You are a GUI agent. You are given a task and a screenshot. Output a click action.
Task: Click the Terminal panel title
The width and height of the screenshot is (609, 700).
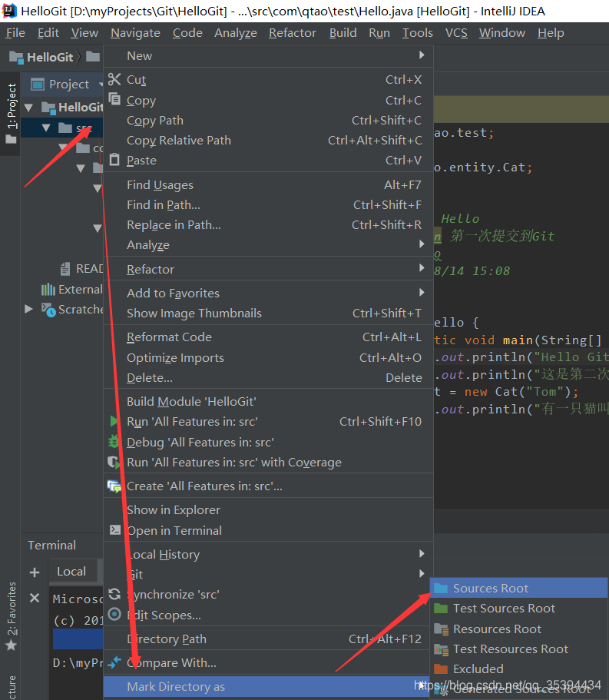51,545
